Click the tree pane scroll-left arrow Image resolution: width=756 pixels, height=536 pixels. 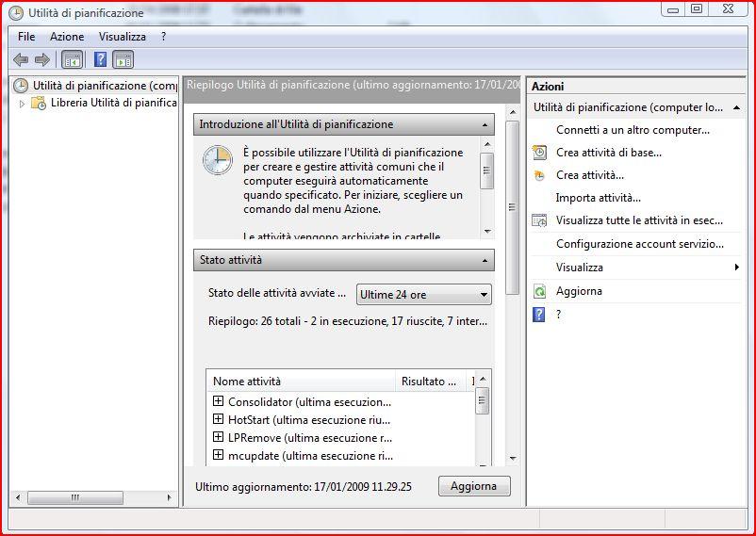[x=18, y=497]
